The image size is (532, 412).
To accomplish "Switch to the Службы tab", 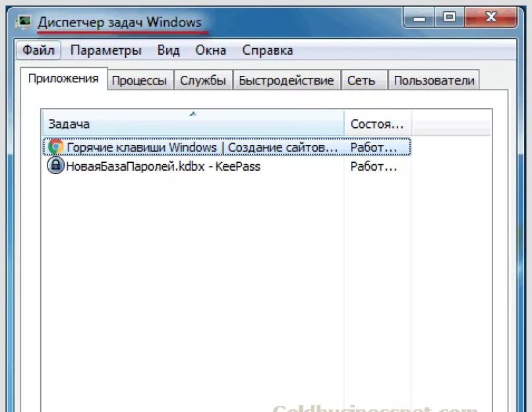I will point(203,81).
